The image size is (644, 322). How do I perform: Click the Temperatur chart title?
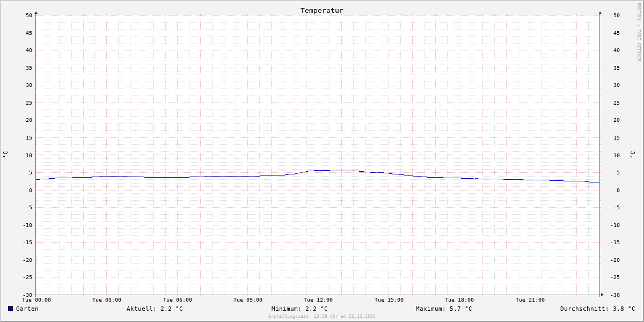pyautogui.click(x=322, y=11)
